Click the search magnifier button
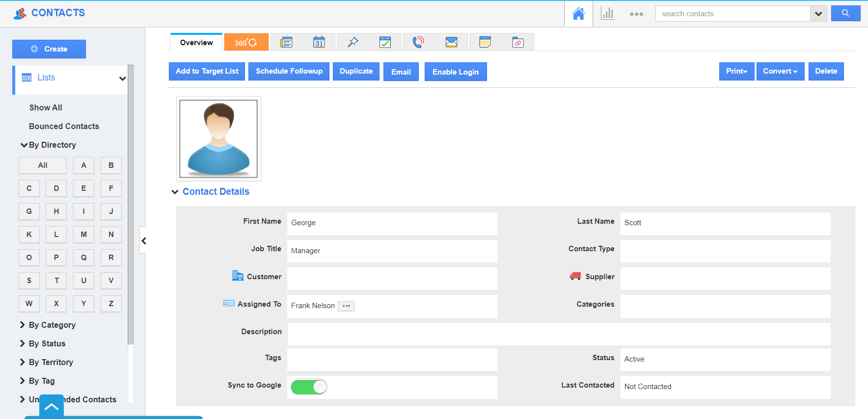 [x=845, y=13]
